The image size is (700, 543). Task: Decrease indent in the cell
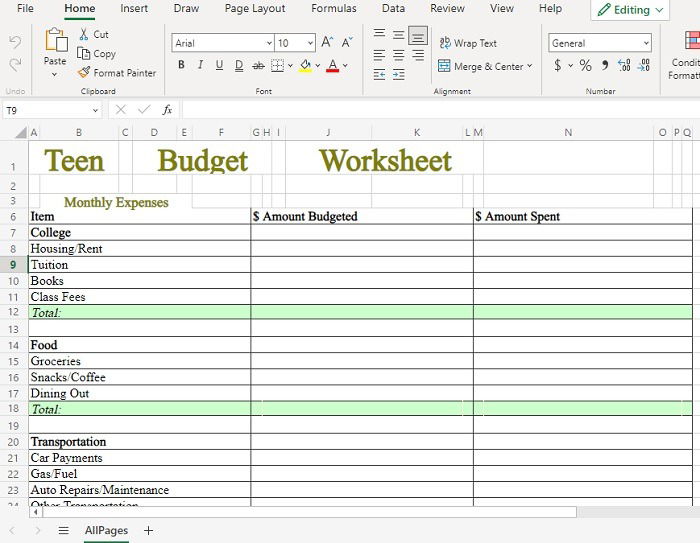tap(379, 74)
